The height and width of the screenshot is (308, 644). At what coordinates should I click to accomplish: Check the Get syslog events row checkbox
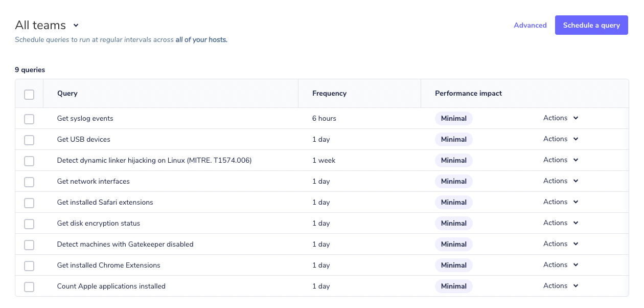tap(29, 119)
